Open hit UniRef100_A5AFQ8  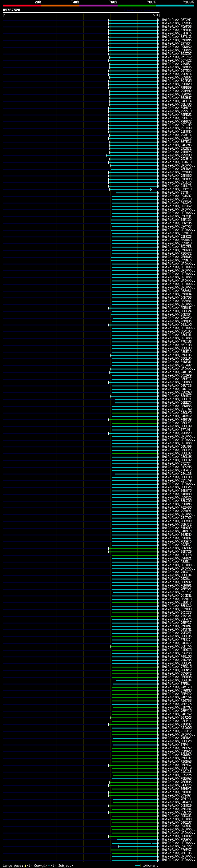coord(177,26)
